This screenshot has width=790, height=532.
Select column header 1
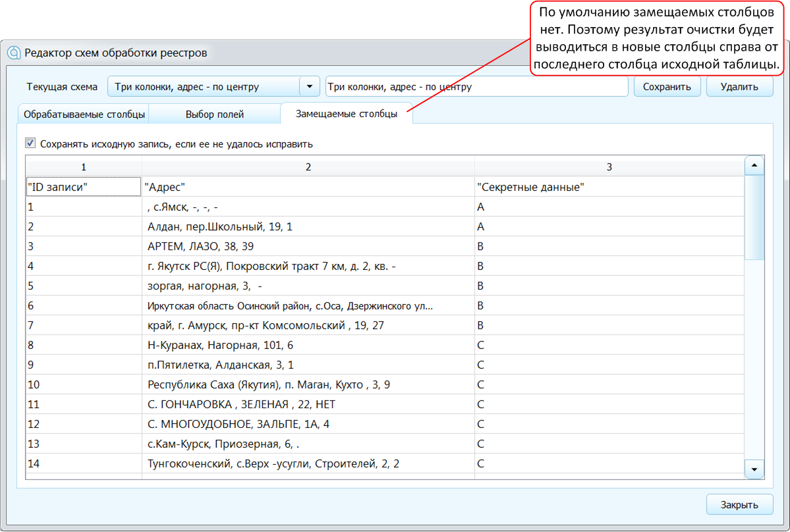[84, 167]
